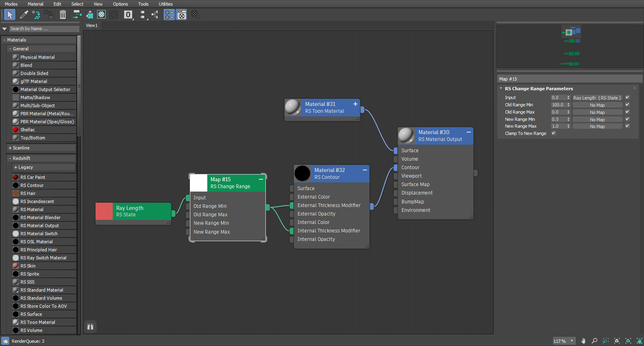Select the arrow Select tool
This screenshot has height=346, width=644.
(x=10, y=15)
